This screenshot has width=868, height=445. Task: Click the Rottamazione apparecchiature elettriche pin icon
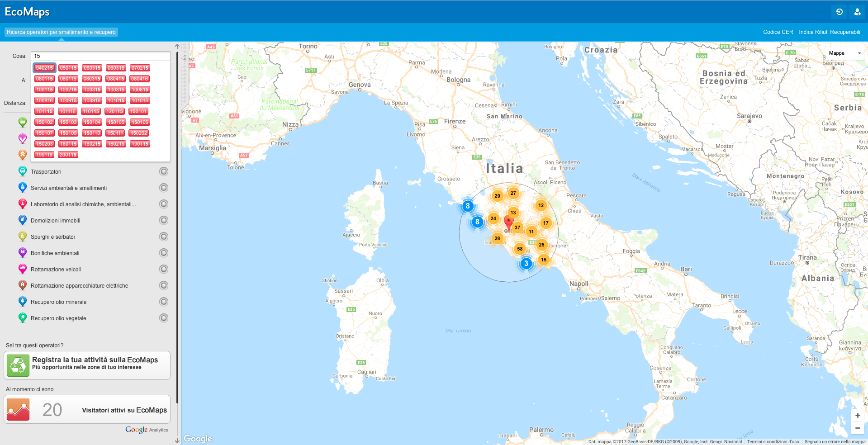pos(22,285)
